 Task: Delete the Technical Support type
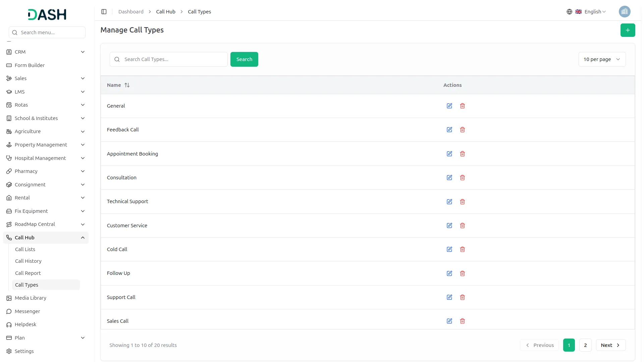(463, 202)
